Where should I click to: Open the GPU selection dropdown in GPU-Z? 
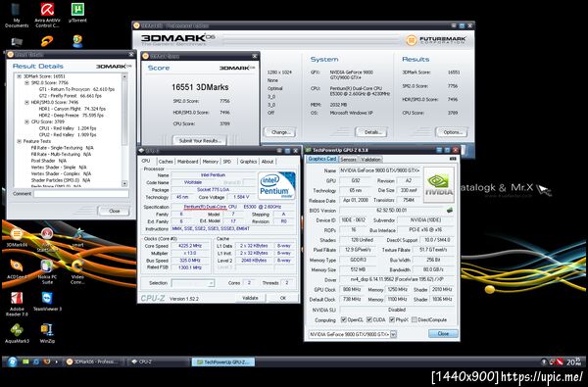(x=393, y=334)
